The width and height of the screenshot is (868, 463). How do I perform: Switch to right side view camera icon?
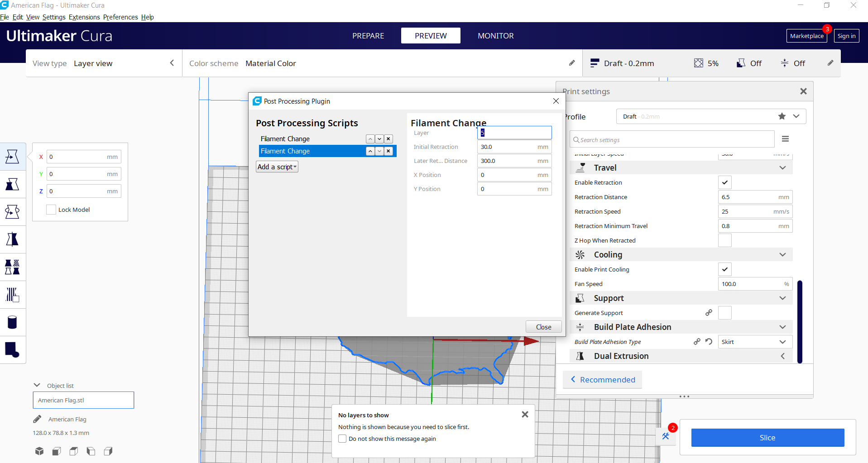(x=108, y=451)
